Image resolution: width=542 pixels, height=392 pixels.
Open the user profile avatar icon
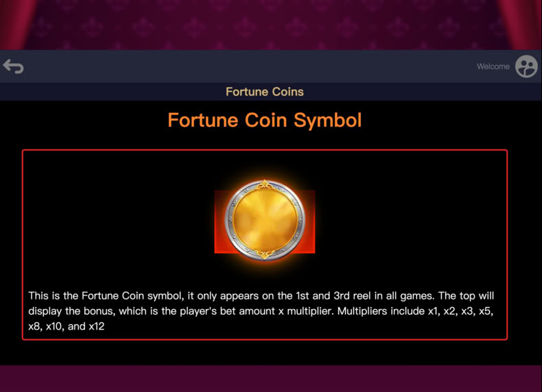[526, 66]
